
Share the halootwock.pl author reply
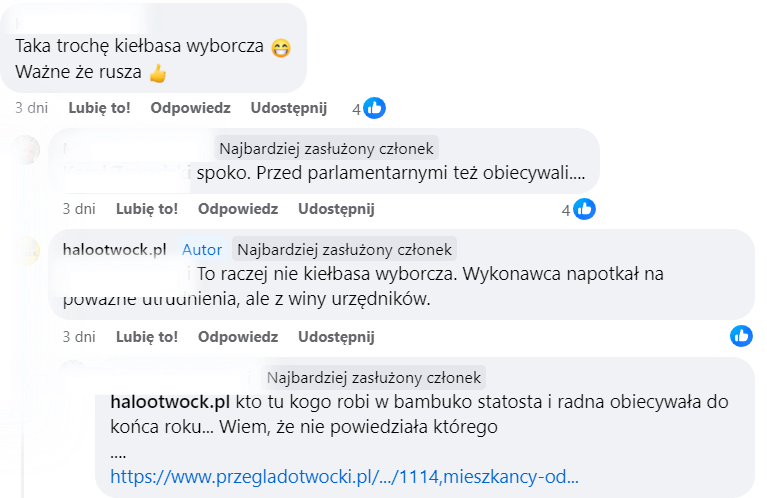click(x=336, y=336)
